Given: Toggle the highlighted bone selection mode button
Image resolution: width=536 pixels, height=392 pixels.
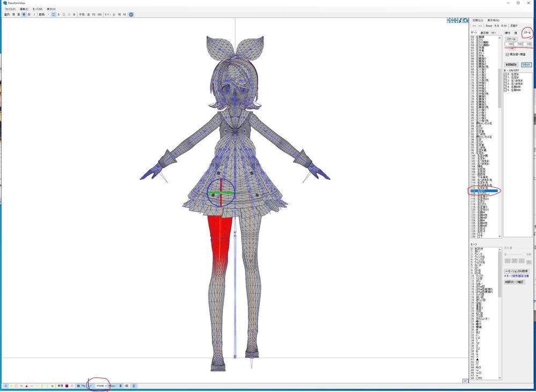Looking at the screenshot, I should pos(24,14).
